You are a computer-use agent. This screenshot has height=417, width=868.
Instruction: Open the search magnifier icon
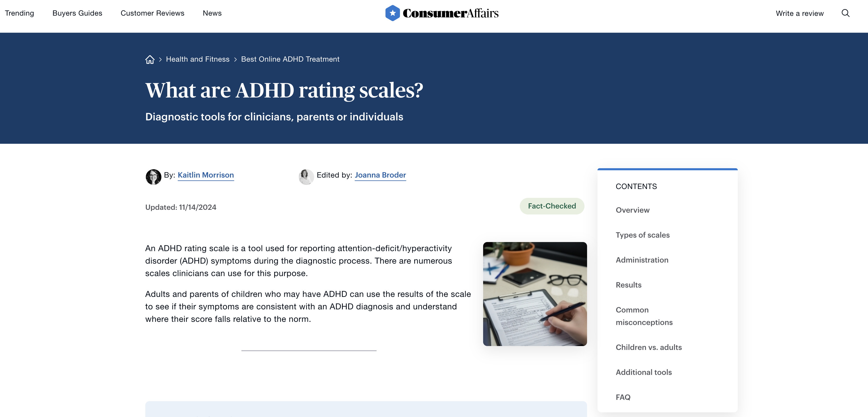point(845,13)
